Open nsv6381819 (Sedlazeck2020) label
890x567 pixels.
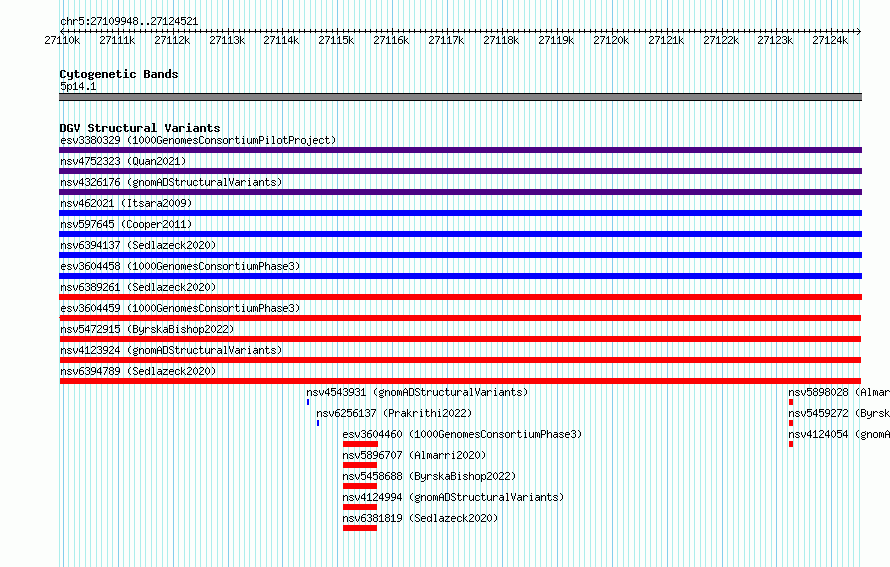(x=420, y=518)
